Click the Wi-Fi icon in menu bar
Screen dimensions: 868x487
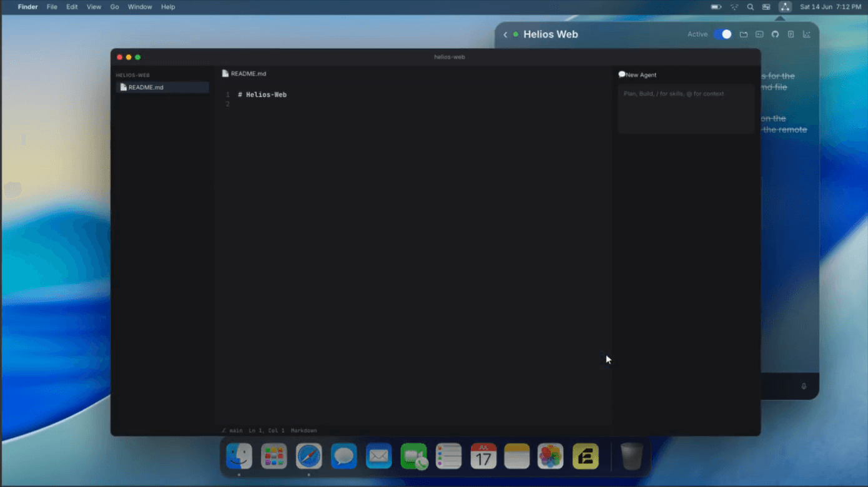point(734,7)
